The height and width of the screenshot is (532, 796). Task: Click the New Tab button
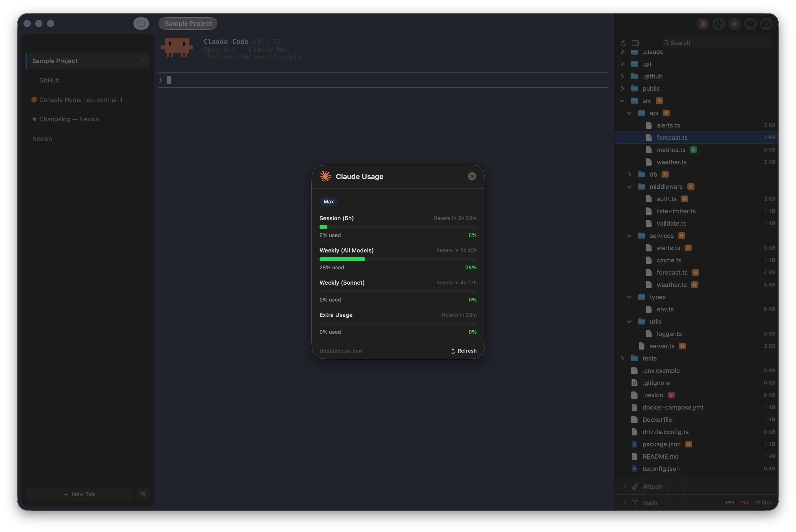tap(79, 494)
